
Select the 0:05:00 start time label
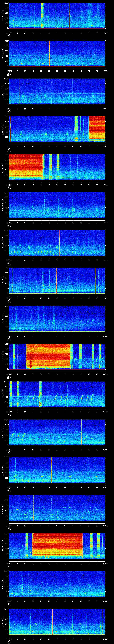point(9,184)
